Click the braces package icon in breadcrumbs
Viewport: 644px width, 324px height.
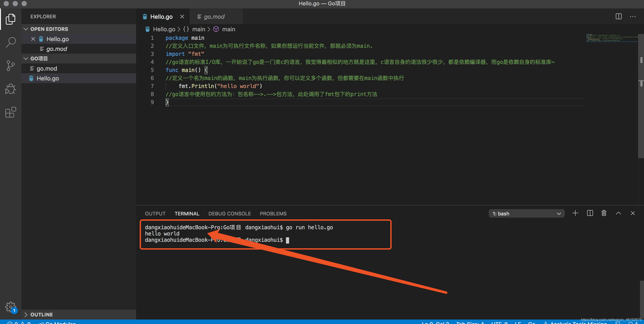coord(186,29)
